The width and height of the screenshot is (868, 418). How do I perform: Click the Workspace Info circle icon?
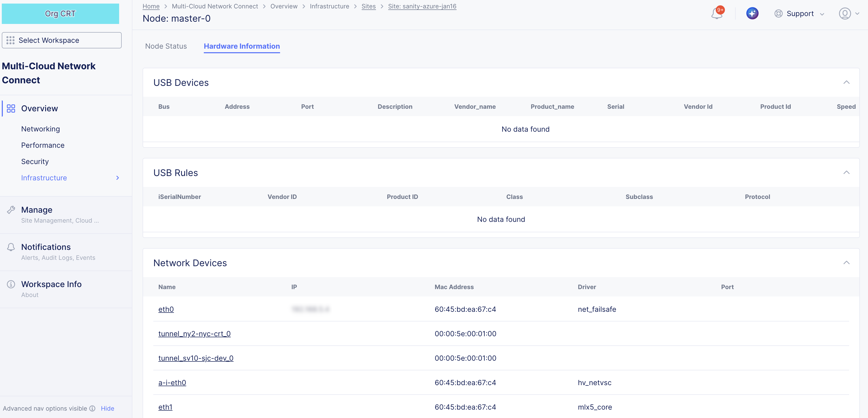(11, 284)
